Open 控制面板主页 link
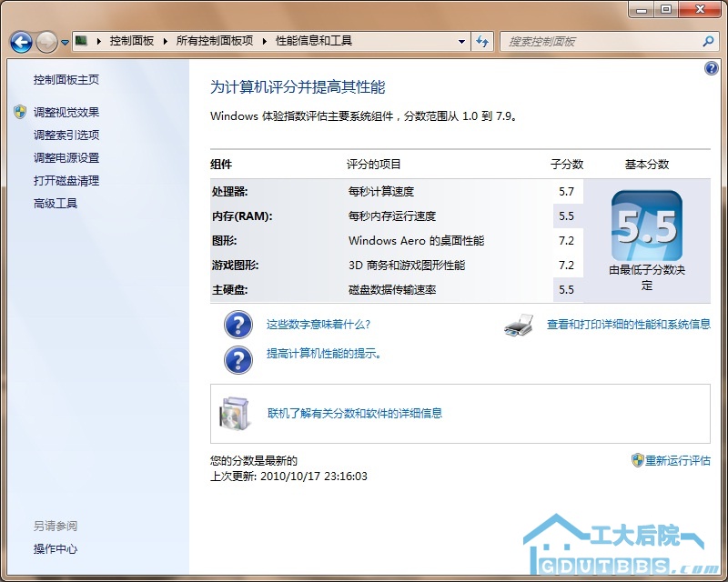This screenshot has width=728, height=582. click(x=66, y=80)
